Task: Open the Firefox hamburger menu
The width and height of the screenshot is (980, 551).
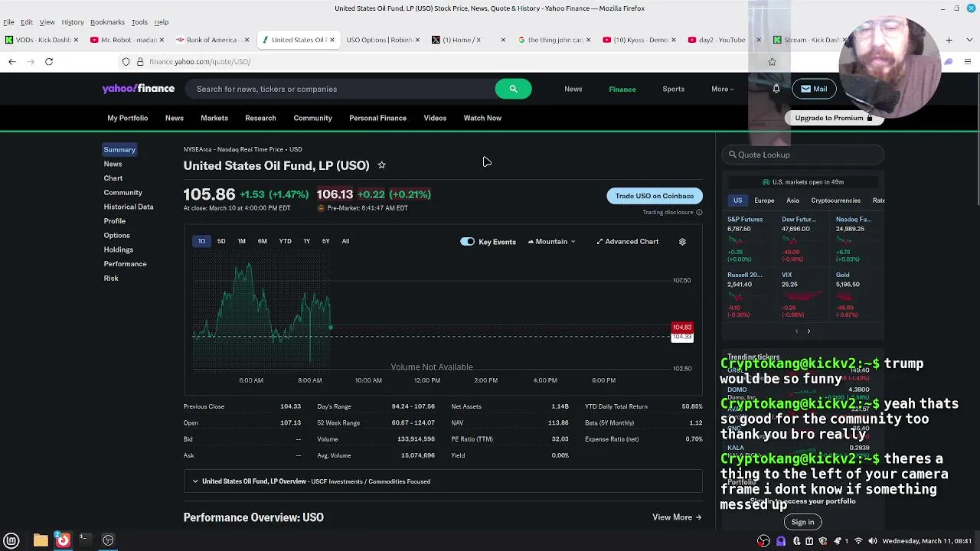Action: click(968, 61)
